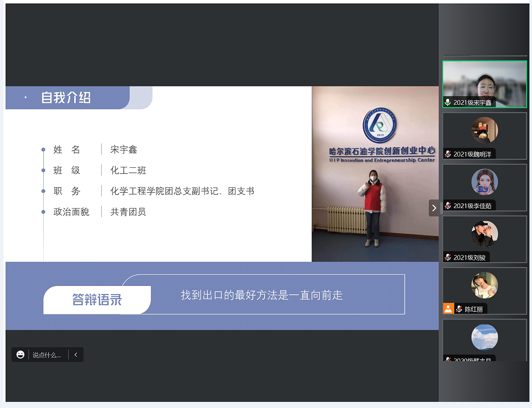Screen dimensions: 532x408
Task: Select the 2021级宋宇鑫 speaker video tile
Action: [484, 81]
